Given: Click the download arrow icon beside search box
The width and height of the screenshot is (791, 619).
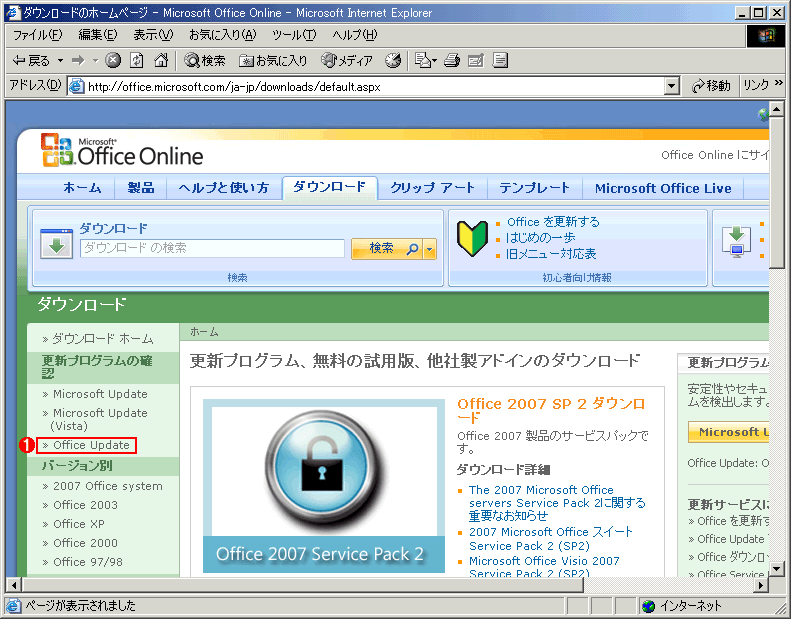Looking at the screenshot, I should [x=56, y=244].
